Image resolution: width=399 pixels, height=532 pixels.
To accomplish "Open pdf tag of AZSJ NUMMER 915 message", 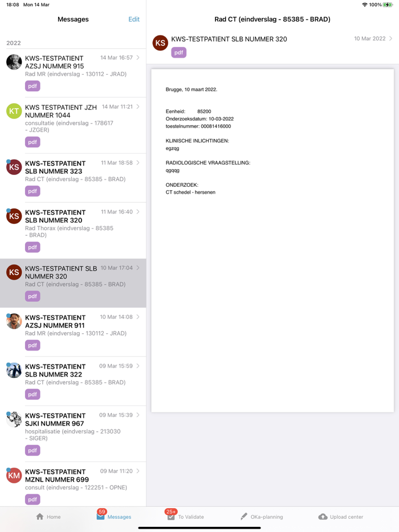I will (32, 86).
